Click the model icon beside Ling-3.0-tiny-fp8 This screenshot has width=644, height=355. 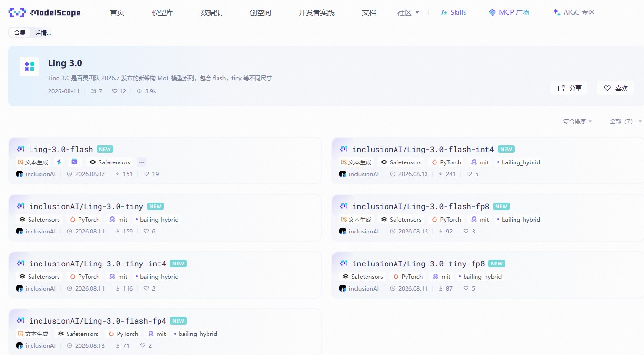coord(344,264)
